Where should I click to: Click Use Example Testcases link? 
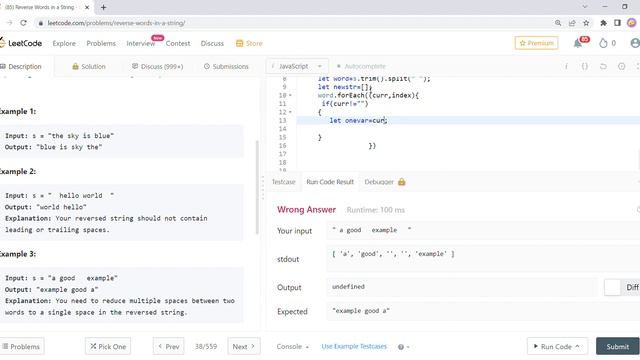click(354, 347)
